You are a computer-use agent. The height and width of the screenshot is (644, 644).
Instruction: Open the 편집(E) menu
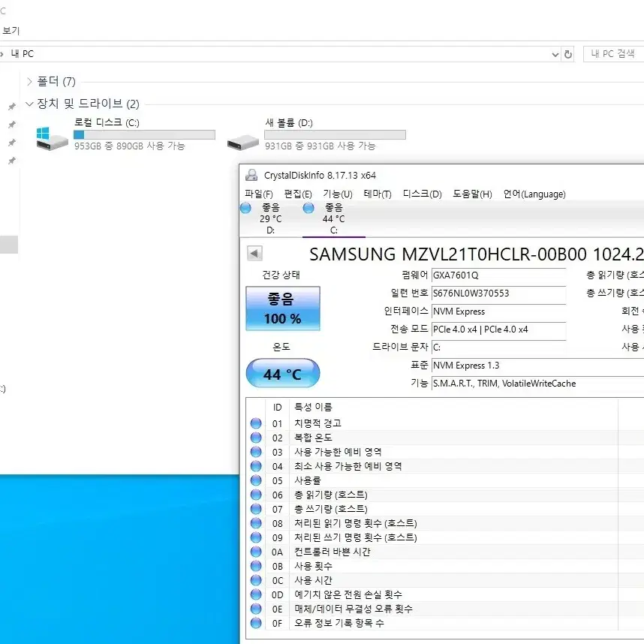pos(298,194)
